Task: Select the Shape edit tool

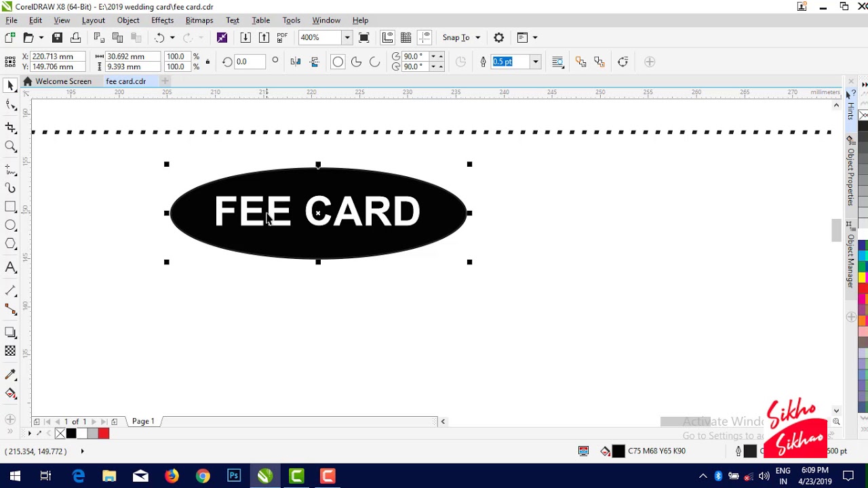Action: (10, 105)
